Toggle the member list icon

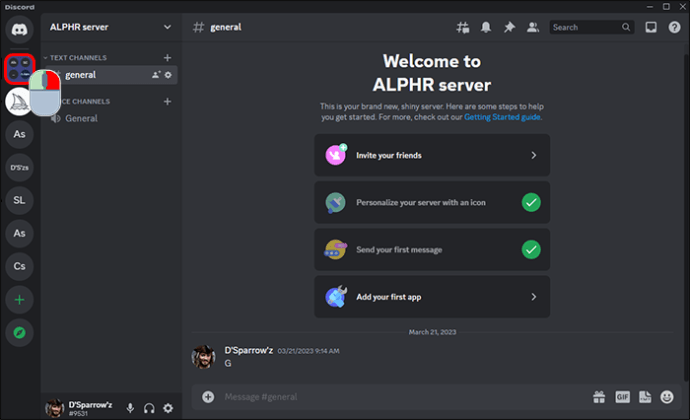tap(533, 27)
